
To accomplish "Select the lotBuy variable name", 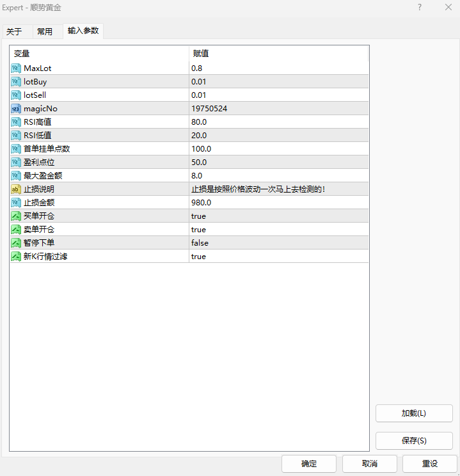I will pos(35,82).
